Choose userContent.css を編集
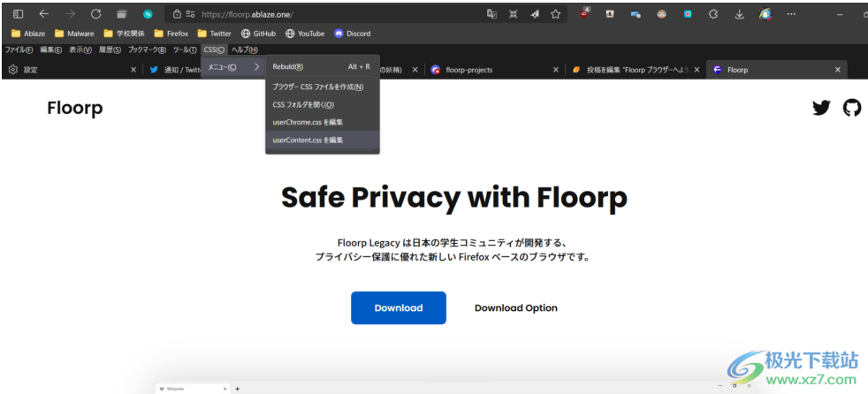Screen dimensions: 868x394 [x=322, y=140]
